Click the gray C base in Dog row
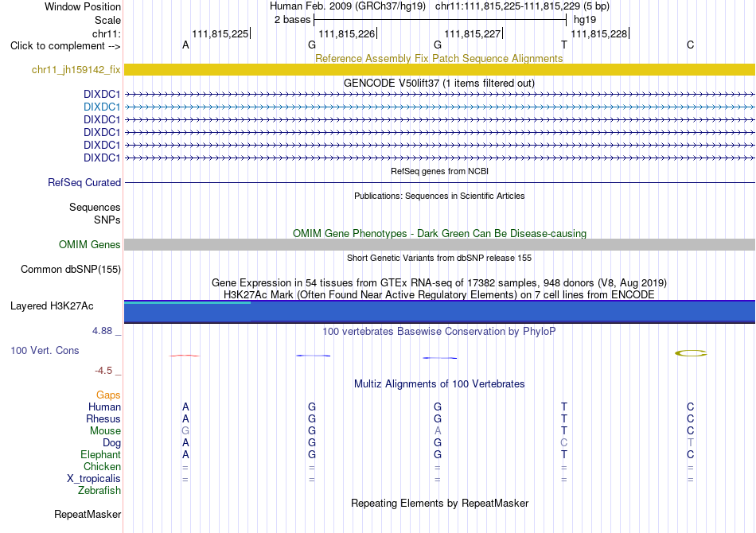 [564, 442]
